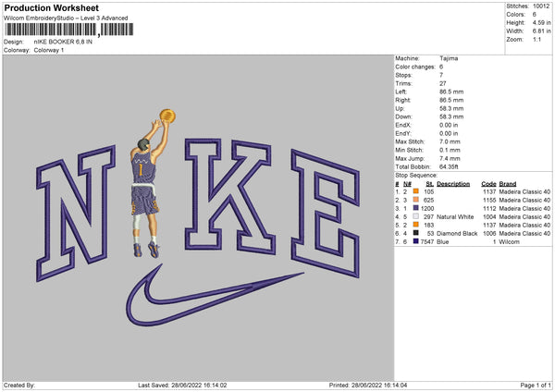Click the peach swatch in stop 2
This screenshot has height=392, width=555.
coord(416,200)
